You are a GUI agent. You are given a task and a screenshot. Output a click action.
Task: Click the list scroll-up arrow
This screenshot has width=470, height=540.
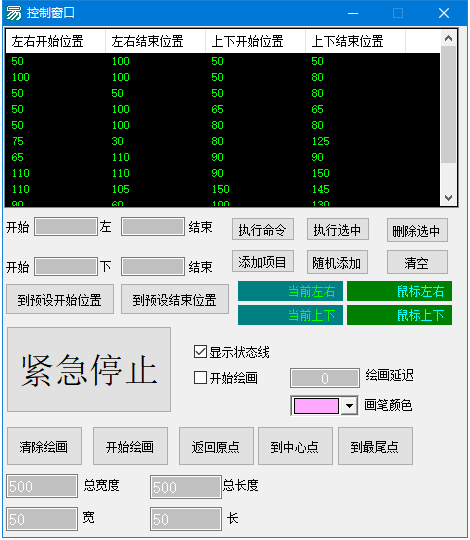click(448, 39)
